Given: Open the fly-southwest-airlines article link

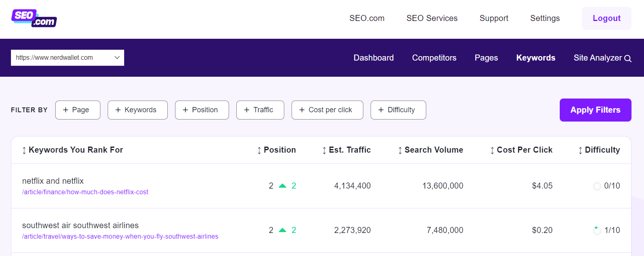Looking at the screenshot, I should pyautogui.click(x=120, y=237).
